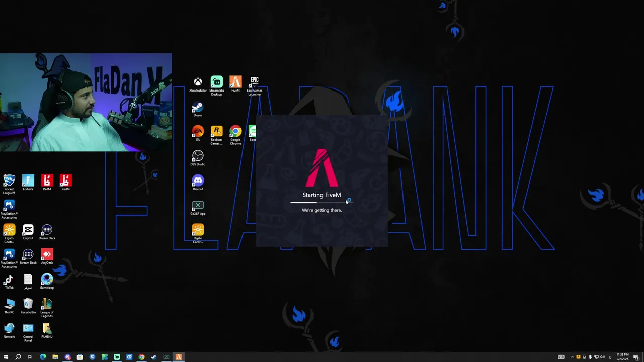Switch to GoXLR app in the taskbar
Image resolution: width=644 pixels, height=362 pixels.
(166, 357)
